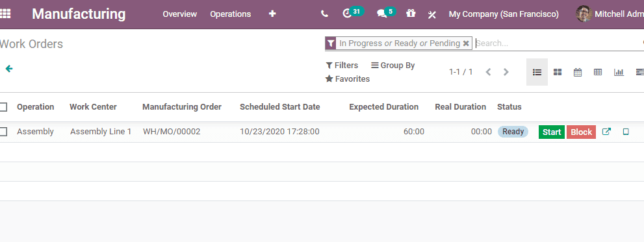
Task: Switch to the list view
Action: click(537, 72)
